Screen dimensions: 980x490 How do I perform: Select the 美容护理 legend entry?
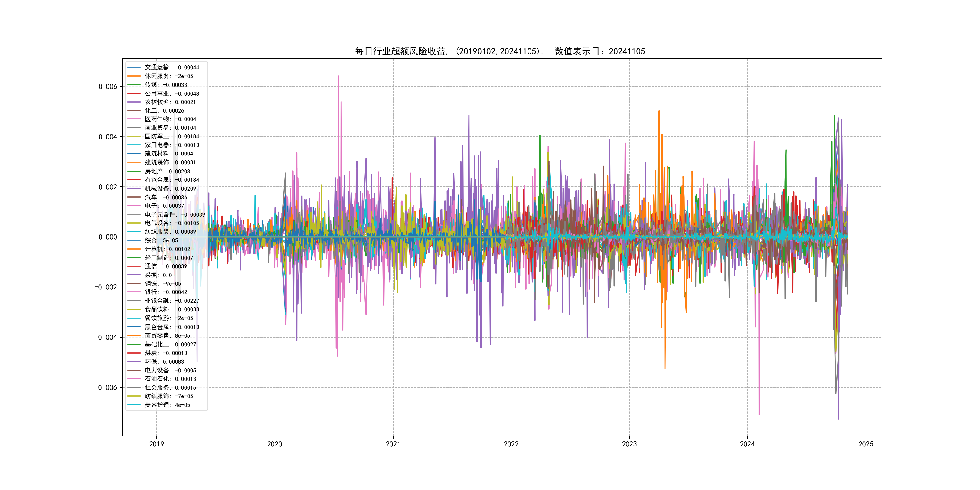167,405
